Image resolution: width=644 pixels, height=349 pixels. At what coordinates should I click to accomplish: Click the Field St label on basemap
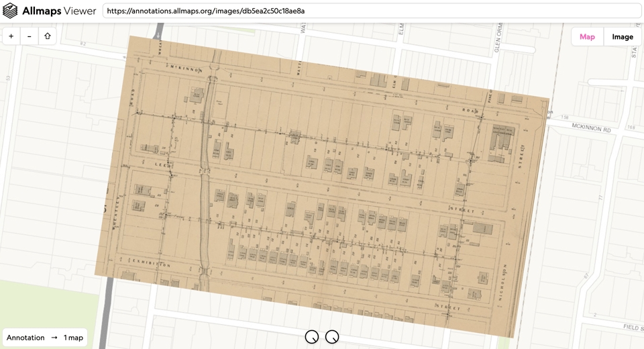tap(632, 327)
